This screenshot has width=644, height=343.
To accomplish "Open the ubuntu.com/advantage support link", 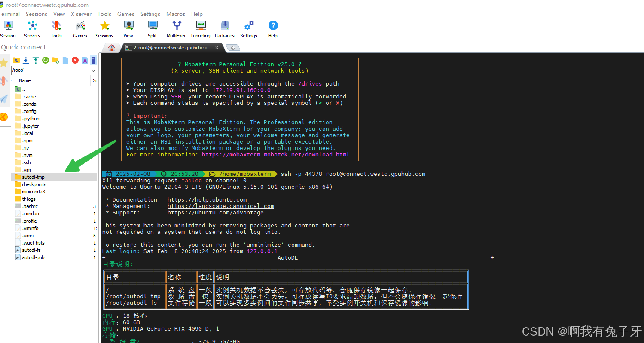I will [x=216, y=212].
